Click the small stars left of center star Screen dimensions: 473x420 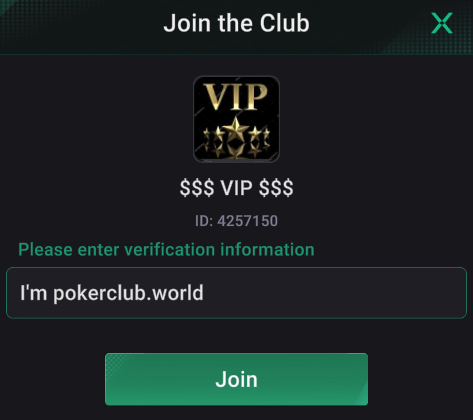pos(213,135)
